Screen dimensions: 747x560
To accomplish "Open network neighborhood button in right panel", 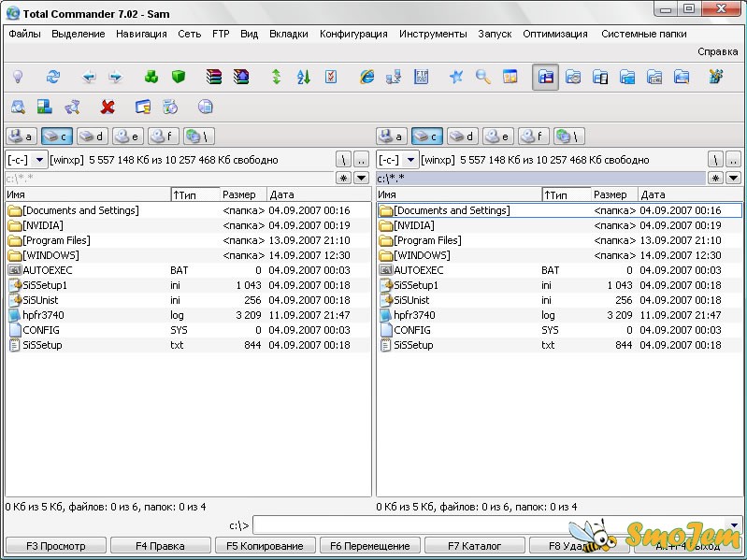I will pyautogui.click(x=569, y=136).
